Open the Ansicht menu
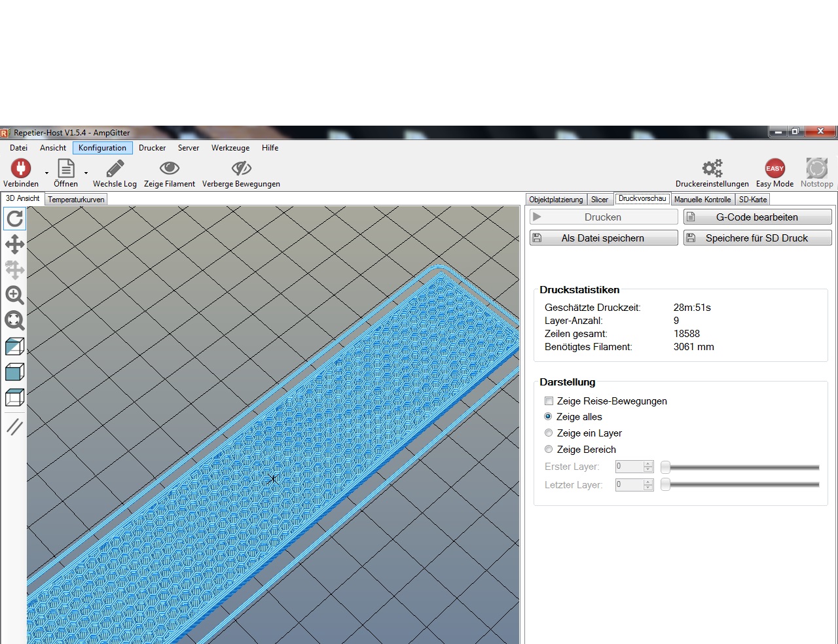This screenshot has height=644, width=838. coord(53,148)
